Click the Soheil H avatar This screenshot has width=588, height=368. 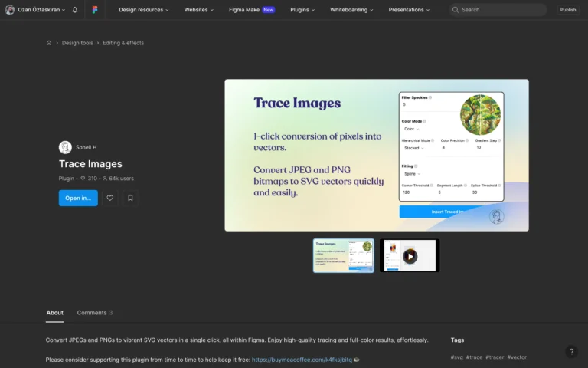(65, 147)
